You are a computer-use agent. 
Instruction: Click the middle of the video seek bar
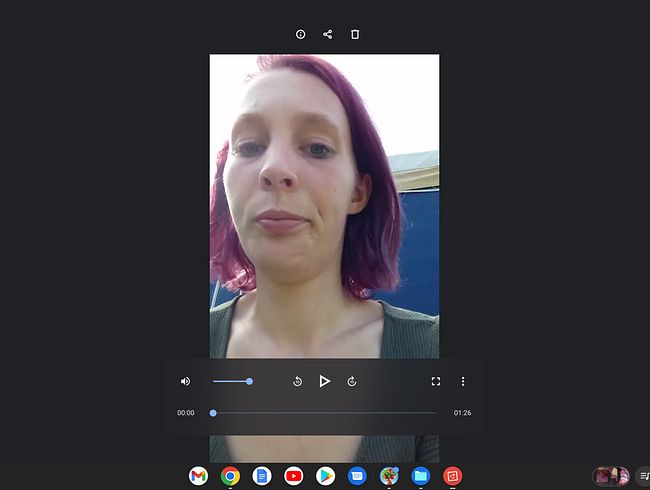(325, 412)
